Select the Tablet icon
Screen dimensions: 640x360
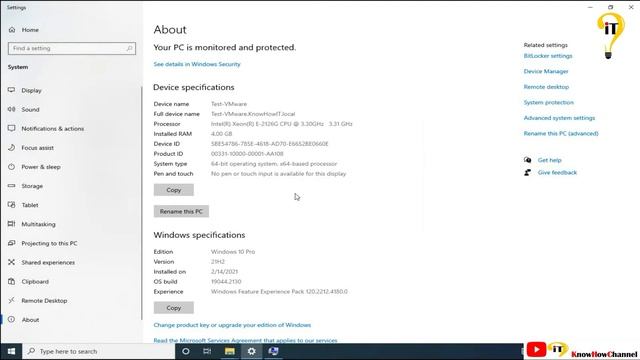(x=11, y=205)
